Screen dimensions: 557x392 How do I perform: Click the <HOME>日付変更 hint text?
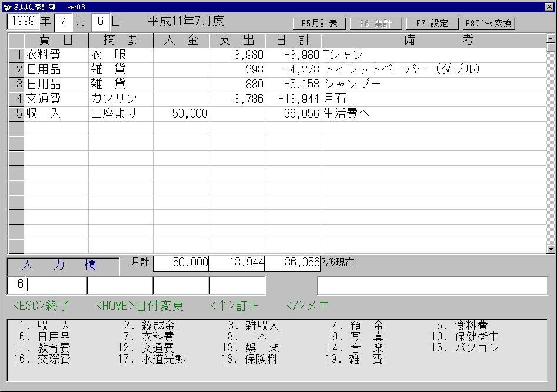click(x=140, y=306)
